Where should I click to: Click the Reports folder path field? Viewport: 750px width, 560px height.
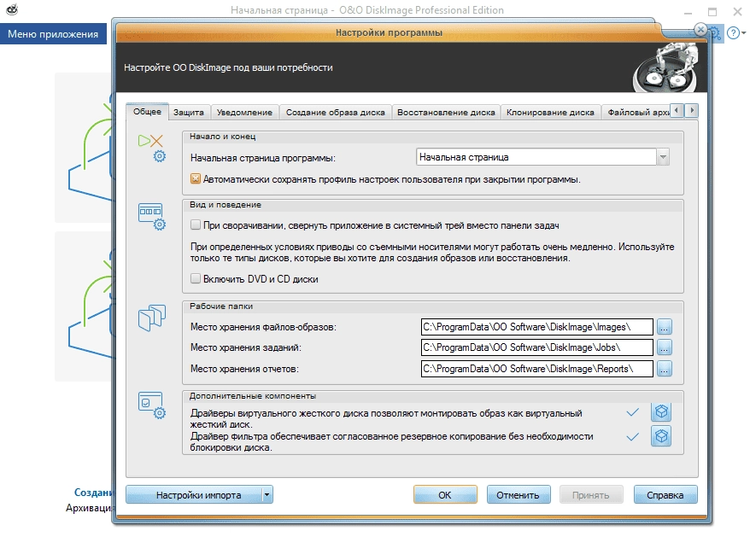(x=536, y=369)
